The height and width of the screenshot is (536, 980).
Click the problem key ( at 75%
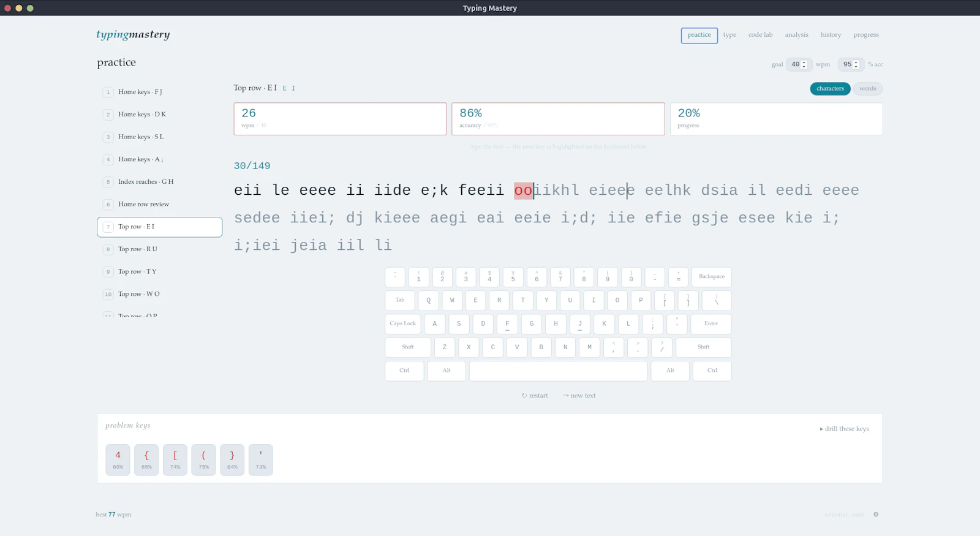[x=203, y=460]
